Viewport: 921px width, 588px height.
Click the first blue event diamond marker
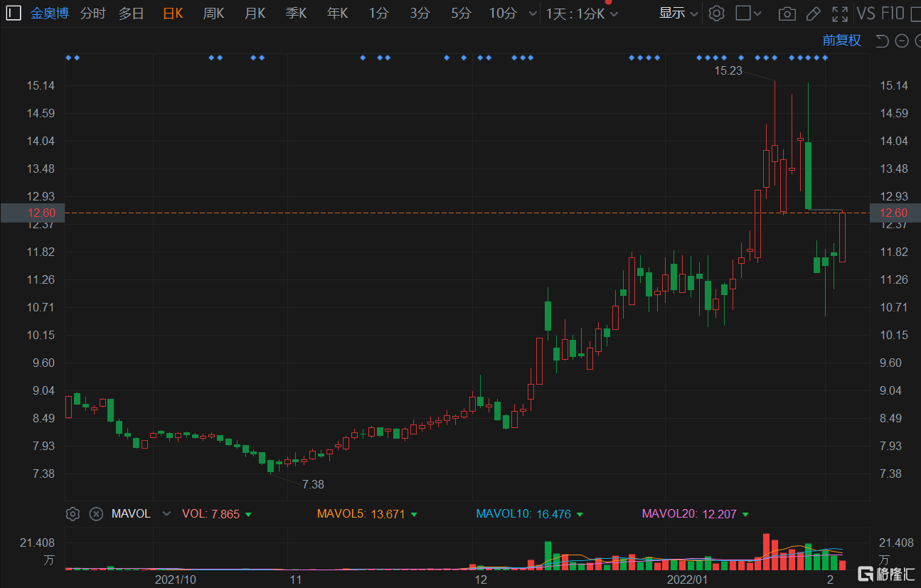coord(69,58)
